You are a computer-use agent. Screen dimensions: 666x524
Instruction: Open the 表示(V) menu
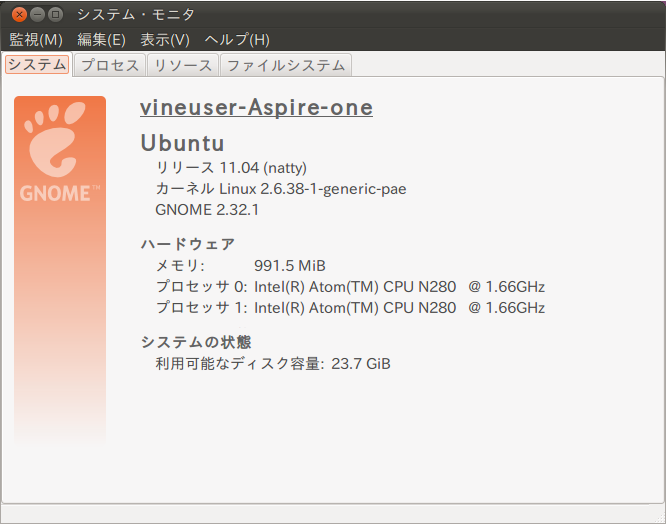click(165, 40)
